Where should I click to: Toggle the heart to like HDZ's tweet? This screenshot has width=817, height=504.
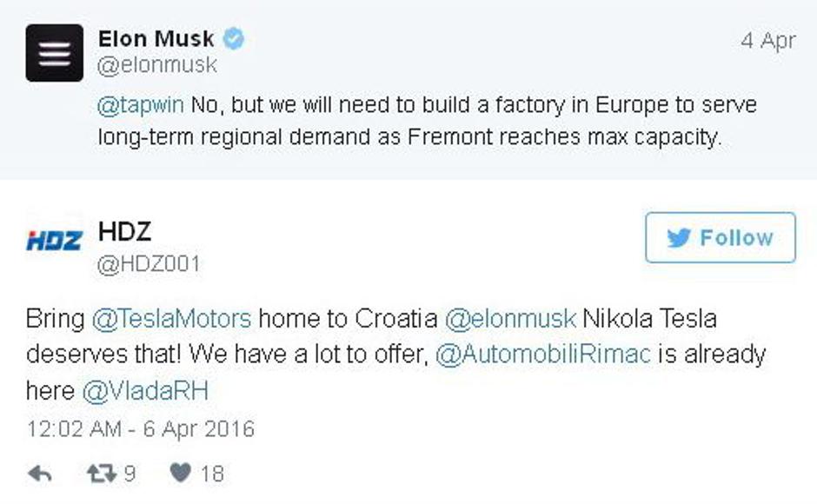tap(180, 474)
